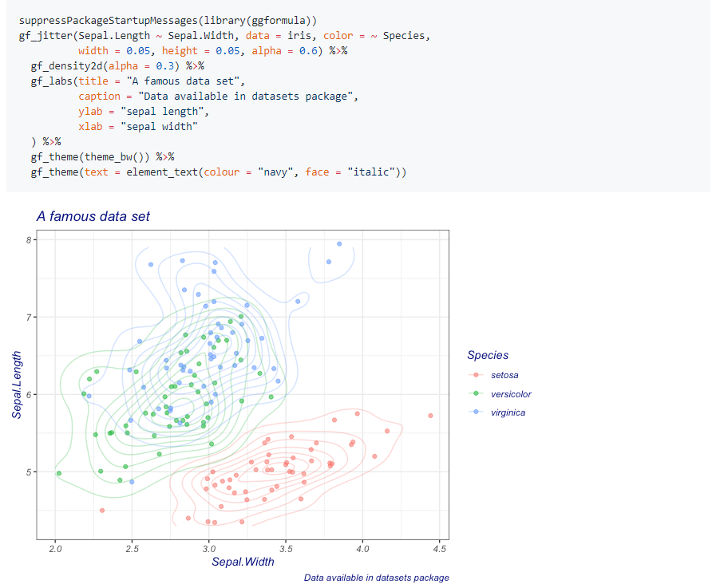The width and height of the screenshot is (720, 588).
Task: Click the x-axis tick label 4.5
Action: point(440,549)
